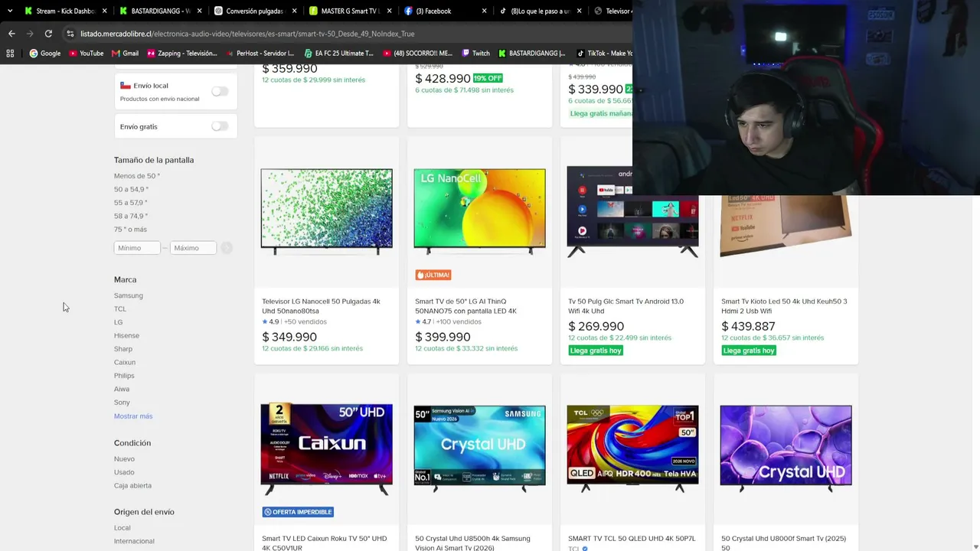980x551 pixels.
Task: Go forward in browser history
Action: click(x=30, y=34)
